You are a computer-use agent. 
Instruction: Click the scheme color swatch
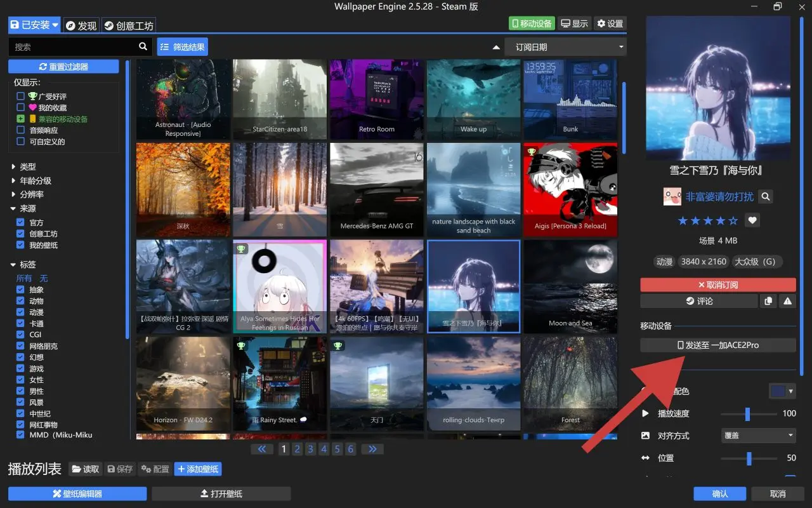coord(778,392)
